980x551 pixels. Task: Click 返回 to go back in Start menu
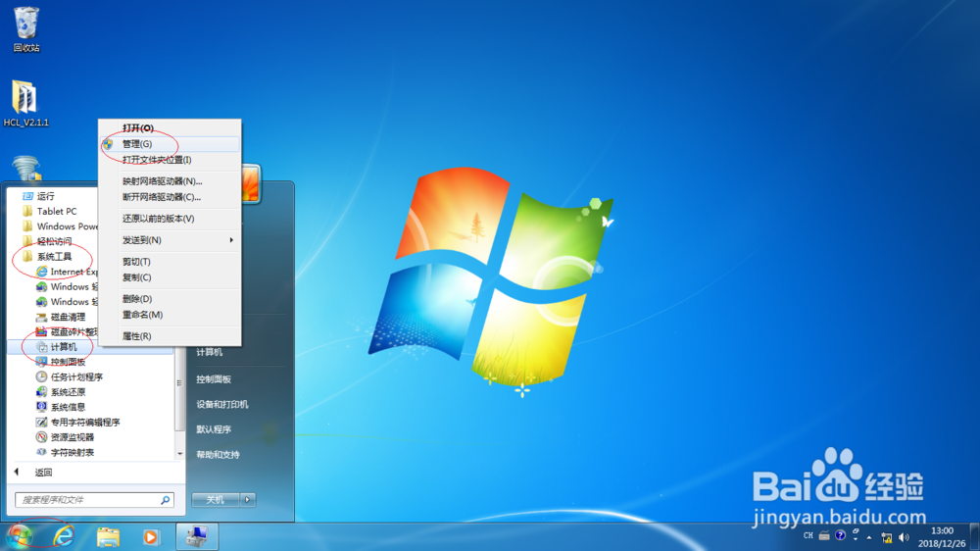[x=43, y=473]
